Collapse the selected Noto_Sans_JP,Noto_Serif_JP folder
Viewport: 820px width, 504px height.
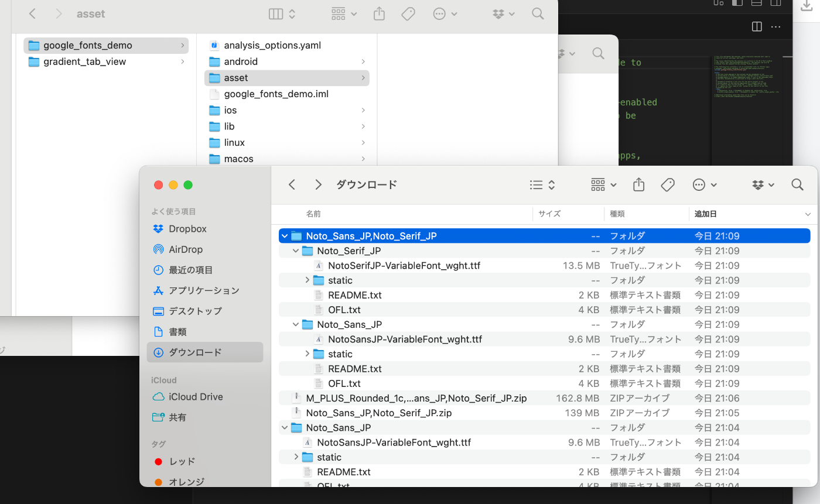coord(285,236)
